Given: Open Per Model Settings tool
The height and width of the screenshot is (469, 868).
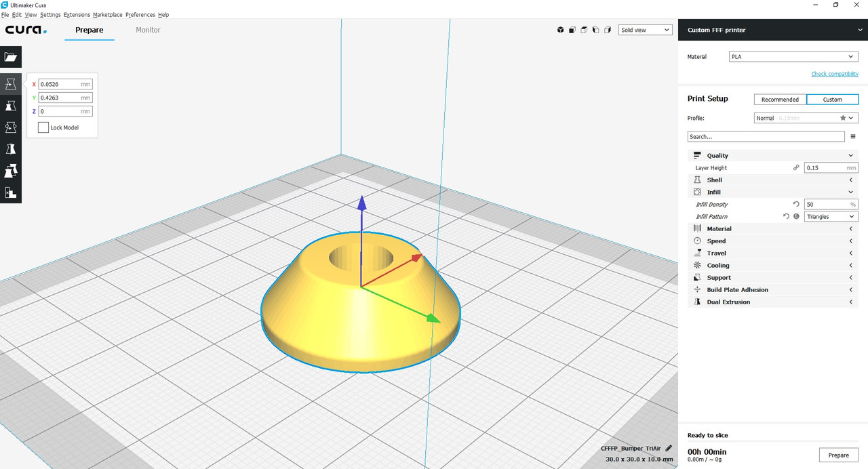Looking at the screenshot, I should 11,171.
